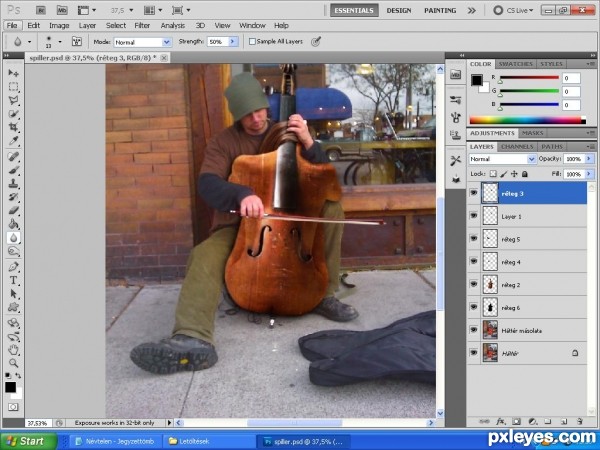
Task: Toggle the Brush panel icon
Action: pos(77,41)
